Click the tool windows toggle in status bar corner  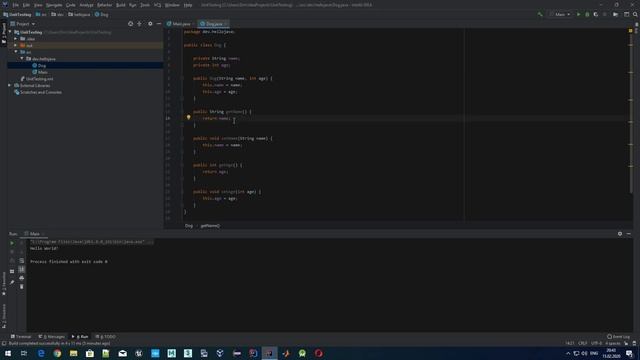point(4,344)
